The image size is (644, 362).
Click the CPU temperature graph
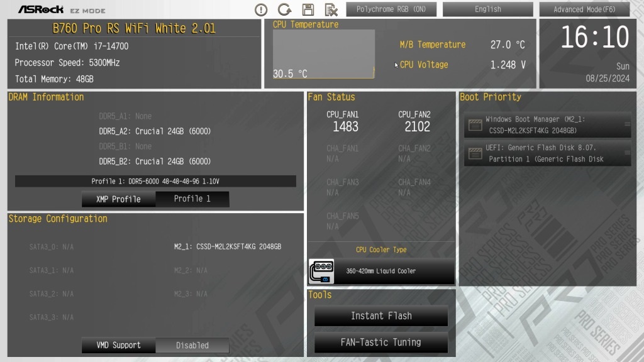coord(324,54)
